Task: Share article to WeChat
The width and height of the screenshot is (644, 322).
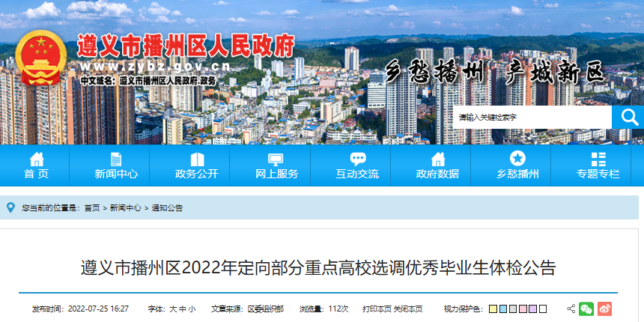Action: click(586, 309)
